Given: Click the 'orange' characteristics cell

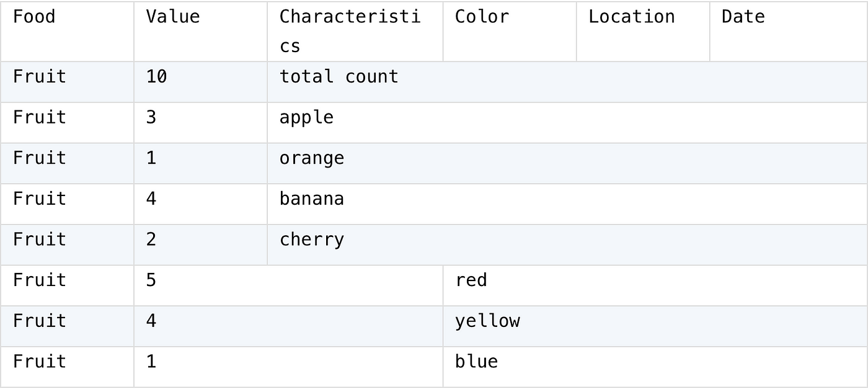Looking at the screenshot, I should click(x=567, y=163).
